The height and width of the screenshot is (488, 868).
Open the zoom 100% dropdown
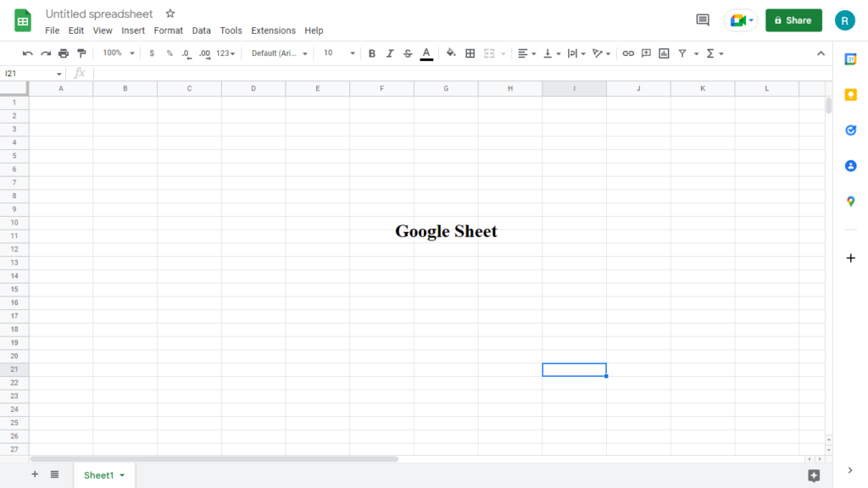pyautogui.click(x=119, y=53)
